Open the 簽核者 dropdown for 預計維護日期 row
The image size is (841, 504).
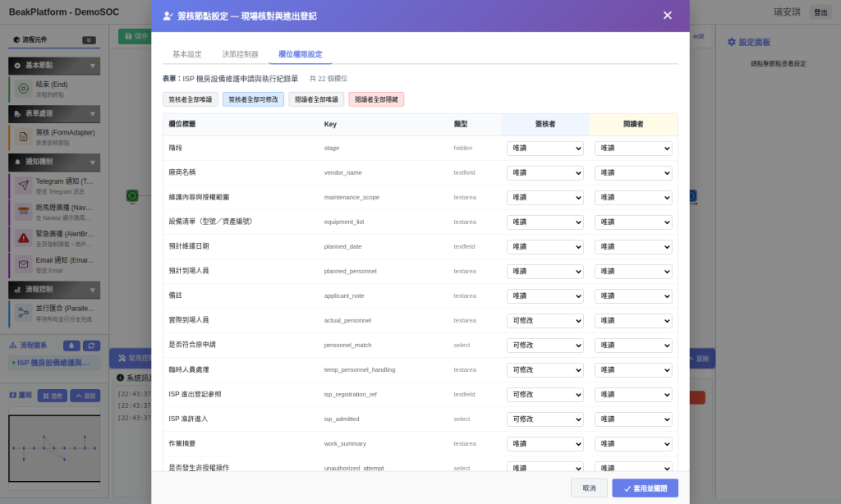click(x=545, y=246)
